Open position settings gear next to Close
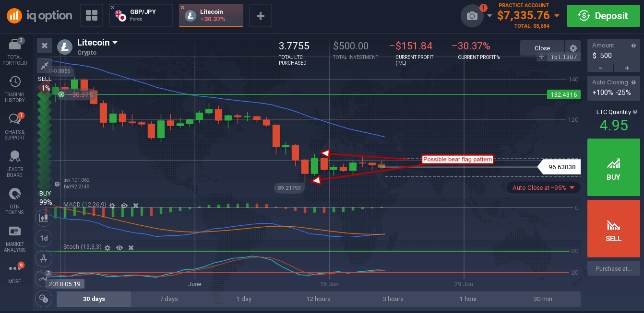The height and width of the screenshot is (313, 644). 572,48
